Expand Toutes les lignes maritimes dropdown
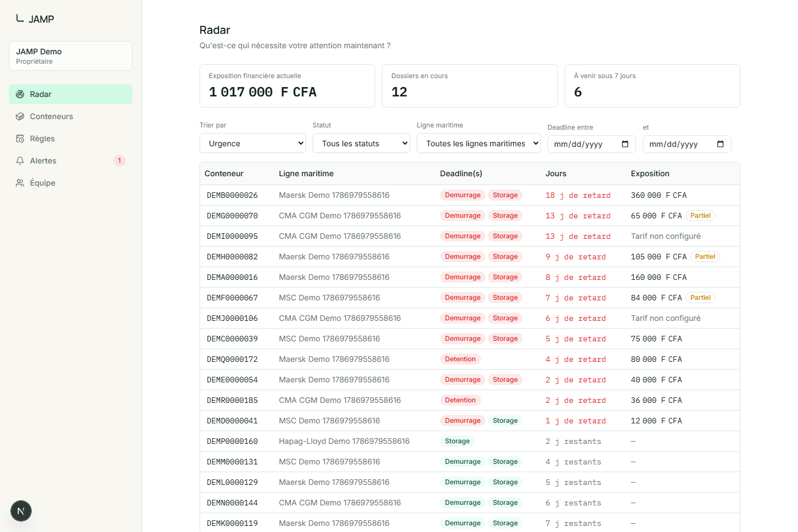 coord(479,143)
